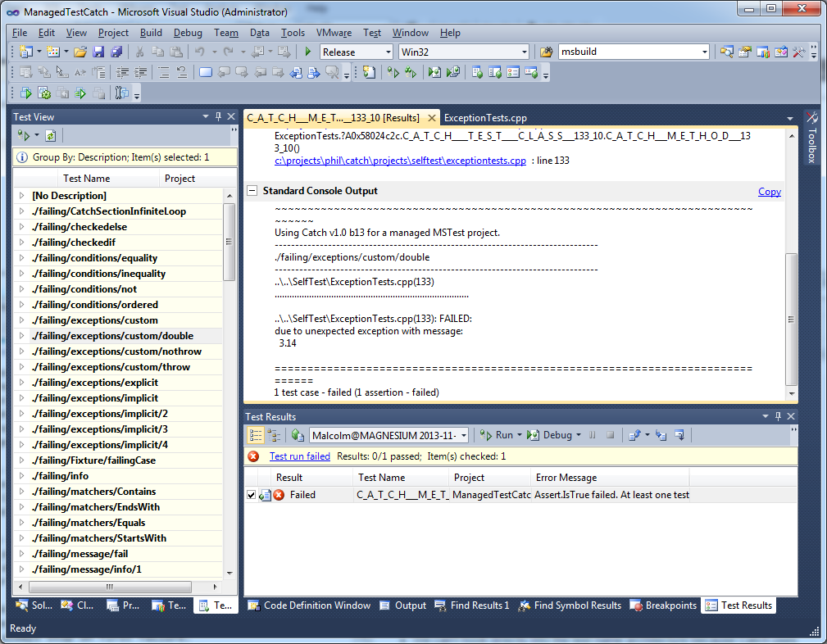The width and height of the screenshot is (827, 644).
Task: Click the Save All icon
Action: [116, 52]
